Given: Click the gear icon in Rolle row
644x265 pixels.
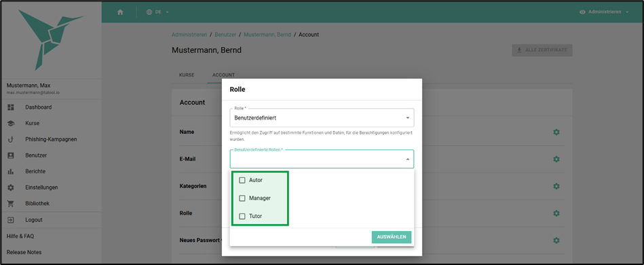Looking at the screenshot, I should point(556,213).
